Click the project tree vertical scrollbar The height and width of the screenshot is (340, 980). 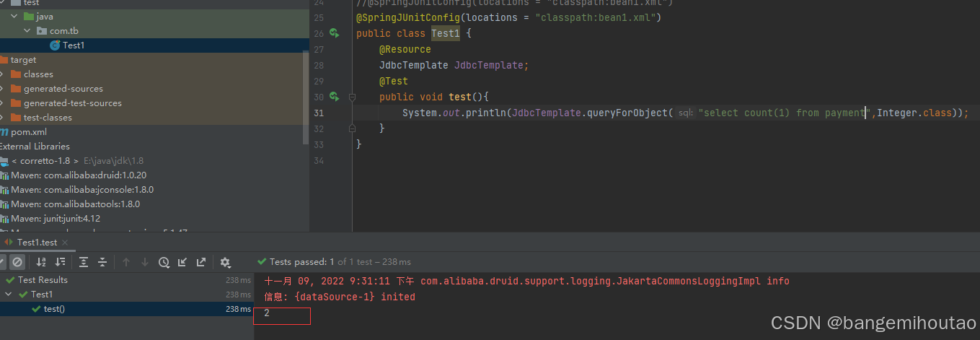coord(306,97)
